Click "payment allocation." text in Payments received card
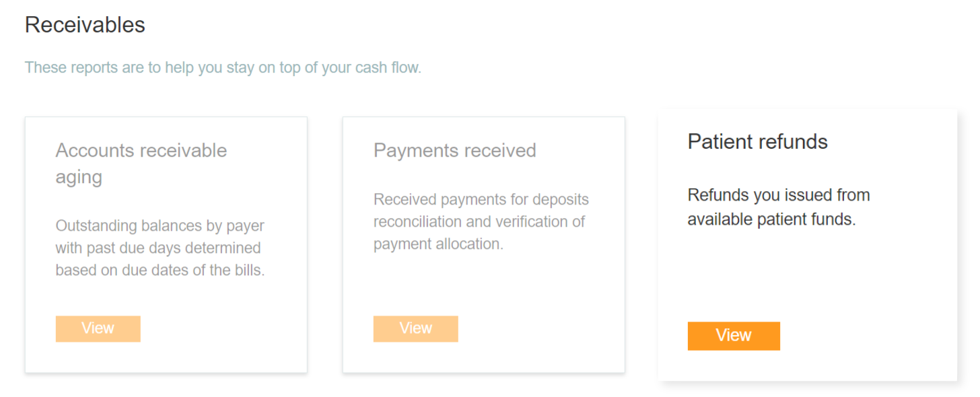 [x=438, y=244]
